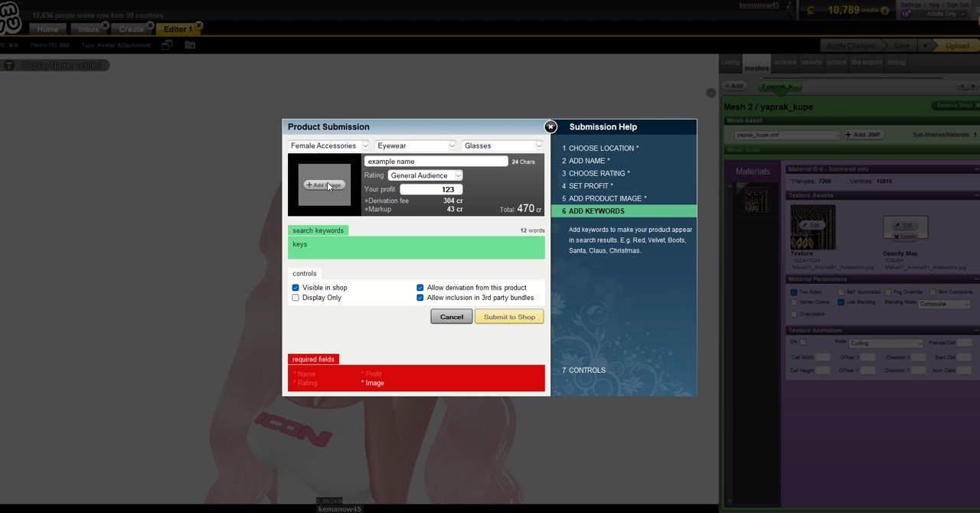The width and height of the screenshot is (980, 513).
Task: Click the Cancel button
Action: [x=452, y=317]
